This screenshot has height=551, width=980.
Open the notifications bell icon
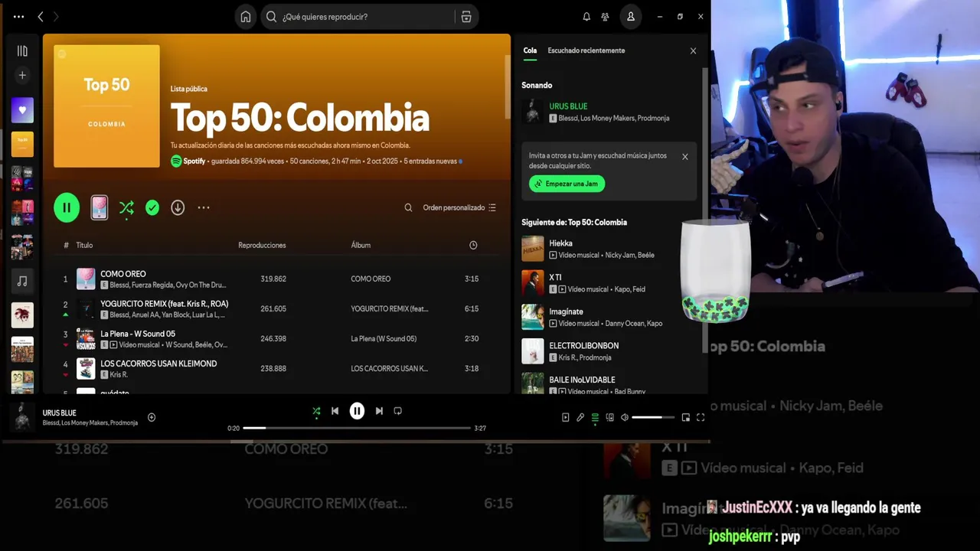click(x=586, y=17)
